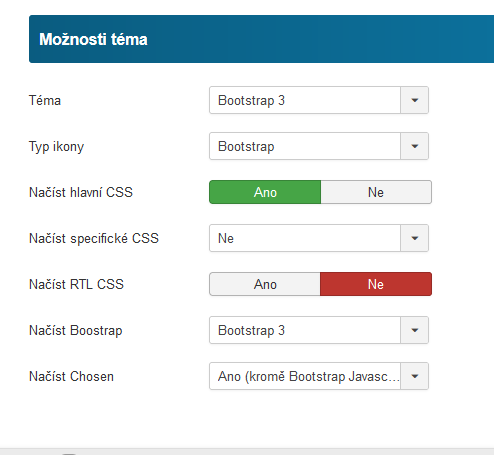
Task: Set Načíst RTL CSS to Ne
Action: (376, 284)
